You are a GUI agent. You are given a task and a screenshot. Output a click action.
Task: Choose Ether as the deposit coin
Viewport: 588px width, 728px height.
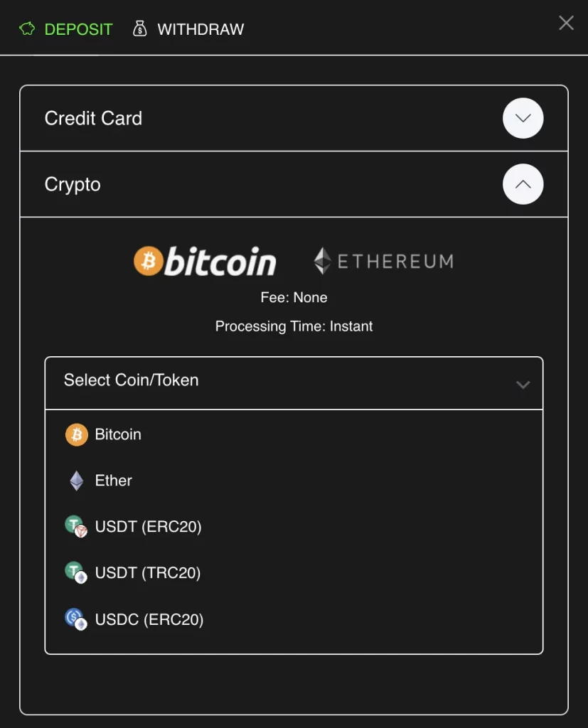pyautogui.click(x=114, y=480)
